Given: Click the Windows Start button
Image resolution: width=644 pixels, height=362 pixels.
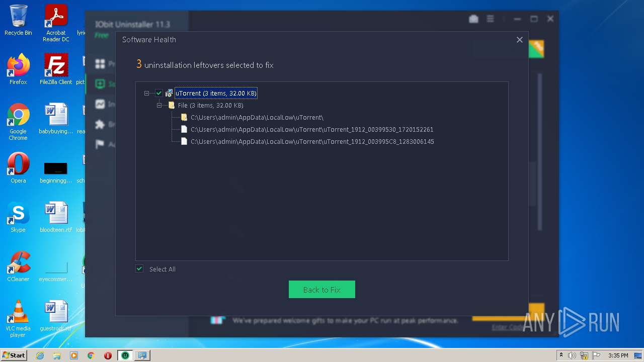Looking at the screenshot, I should (14, 355).
